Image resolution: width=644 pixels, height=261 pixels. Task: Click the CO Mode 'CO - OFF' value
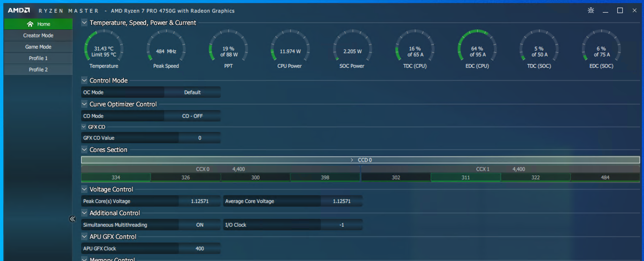[192, 116]
